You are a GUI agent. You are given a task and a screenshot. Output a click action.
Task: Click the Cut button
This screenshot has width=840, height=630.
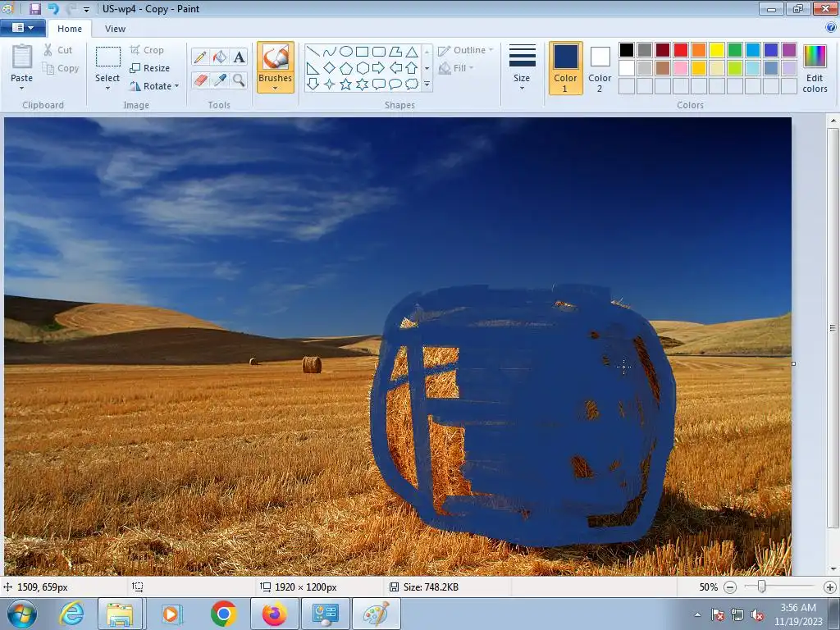pyautogui.click(x=58, y=50)
